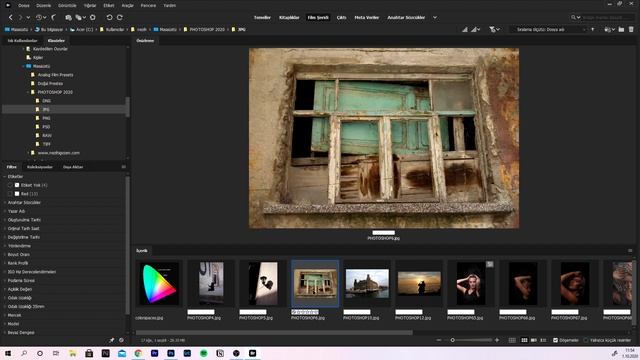Switch to details view icon

pyautogui.click(x=533, y=340)
